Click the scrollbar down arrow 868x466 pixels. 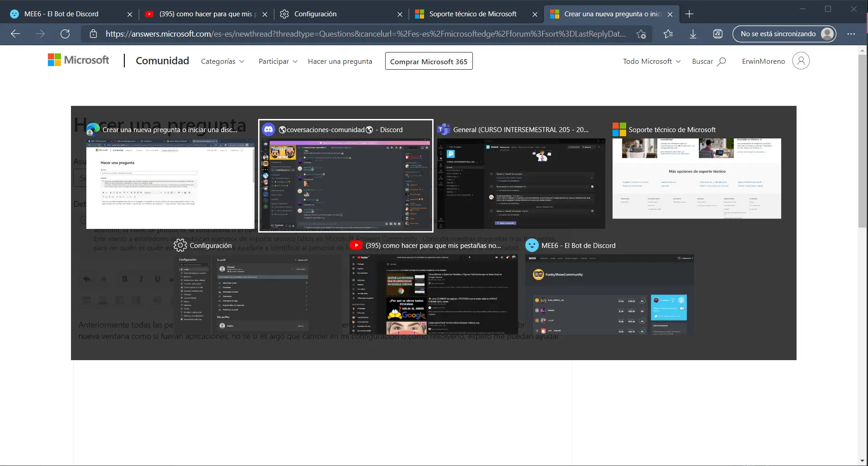[863, 461]
